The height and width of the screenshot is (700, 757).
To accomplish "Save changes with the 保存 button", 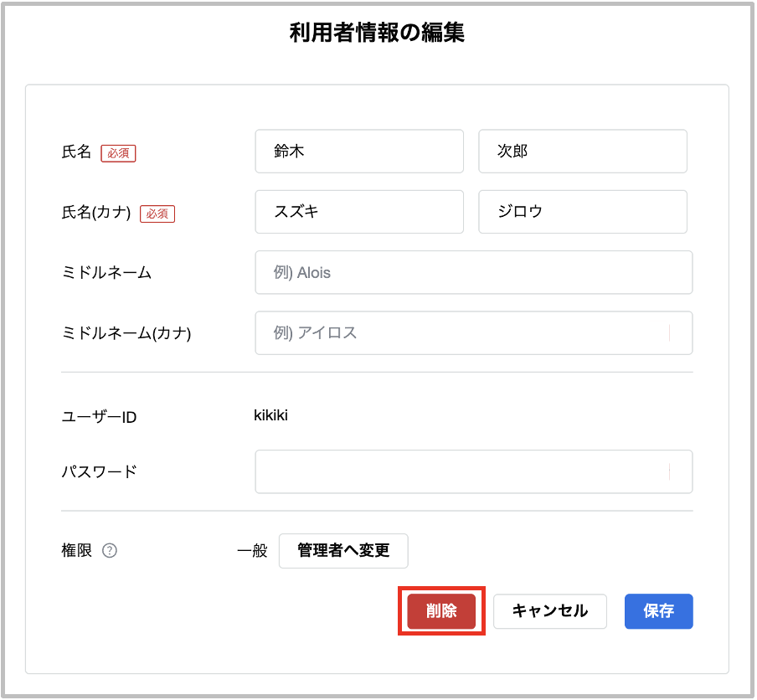I will pyautogui.click(x=658, y=611).
